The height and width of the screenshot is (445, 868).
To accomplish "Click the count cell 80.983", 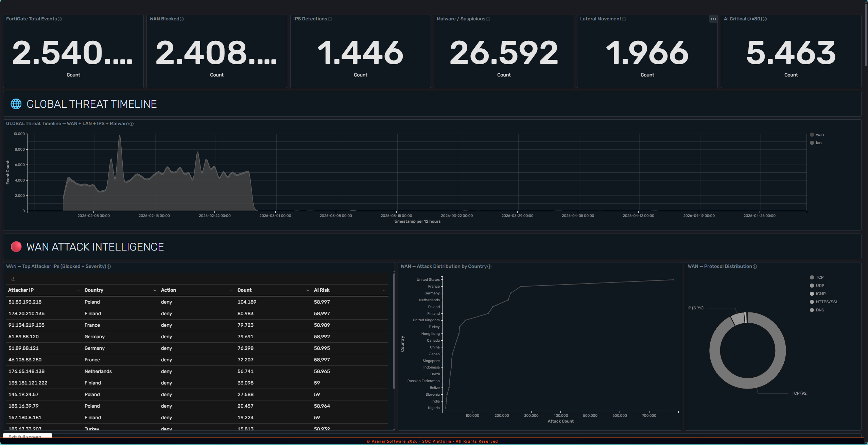I will coord(245,313).
